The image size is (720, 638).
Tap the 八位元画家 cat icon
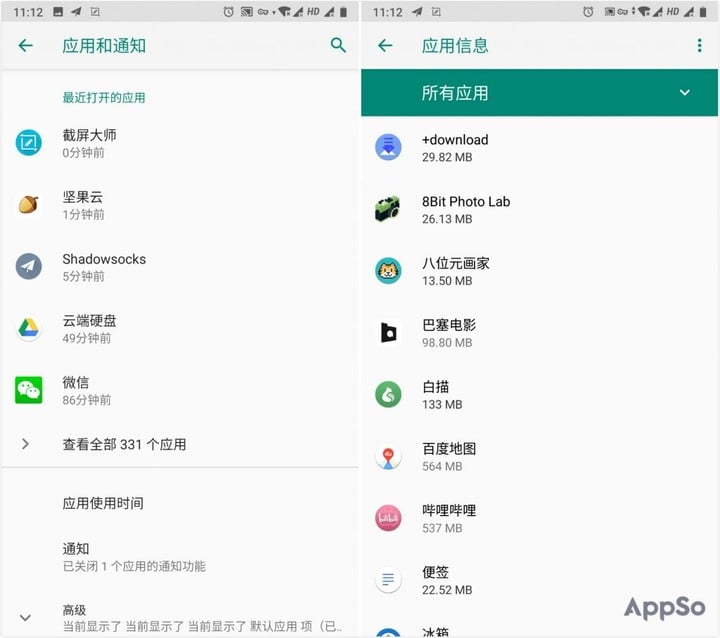388,271
